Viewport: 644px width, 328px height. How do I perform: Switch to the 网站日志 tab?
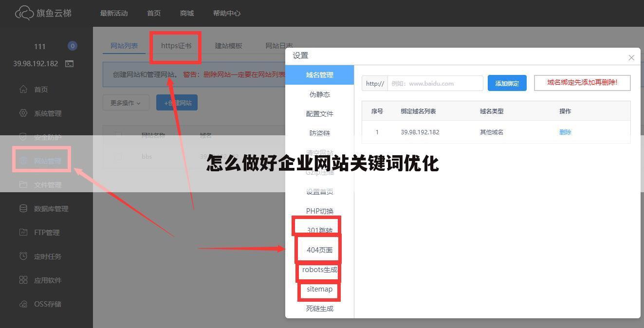(x=279, y=46)
